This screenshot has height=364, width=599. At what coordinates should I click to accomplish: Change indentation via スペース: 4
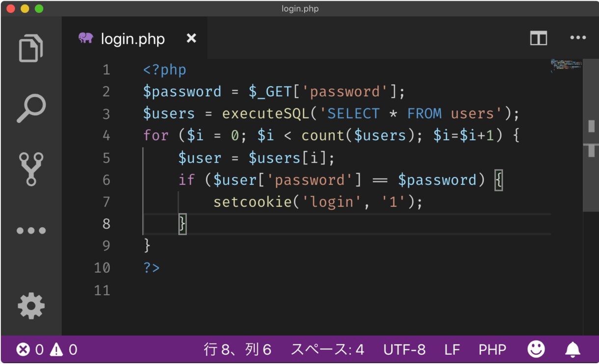(327, 349)
